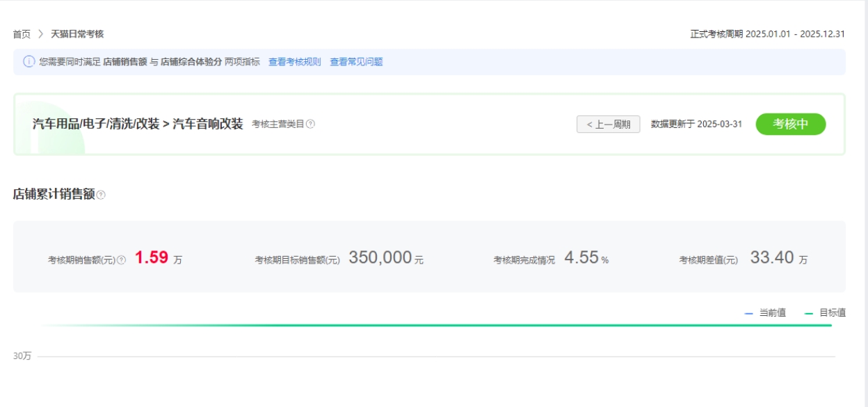Open 查看常见问题 link

356,62
